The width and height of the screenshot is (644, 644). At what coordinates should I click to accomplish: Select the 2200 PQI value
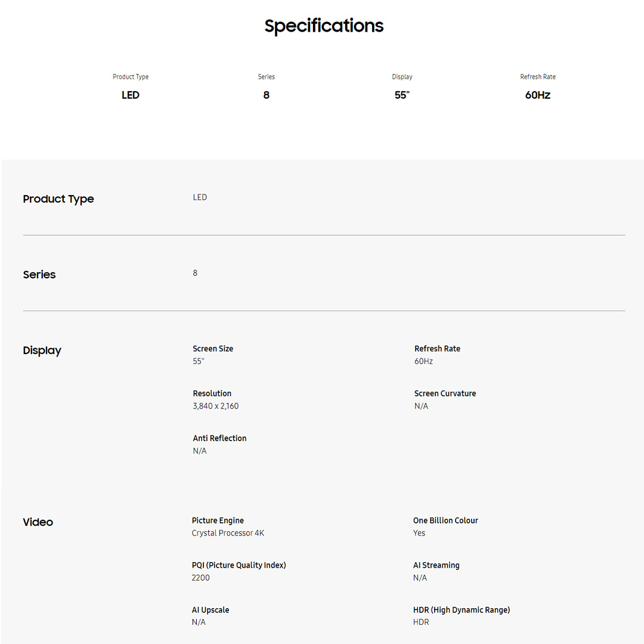(201, 578)
